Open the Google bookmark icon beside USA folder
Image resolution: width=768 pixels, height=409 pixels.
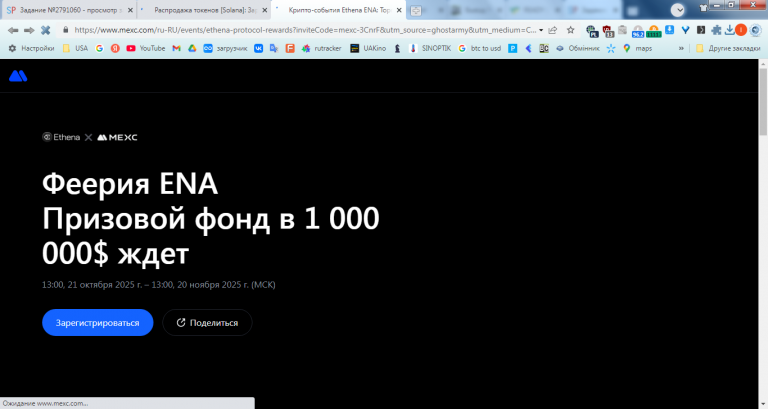click(x=99, y=48)
